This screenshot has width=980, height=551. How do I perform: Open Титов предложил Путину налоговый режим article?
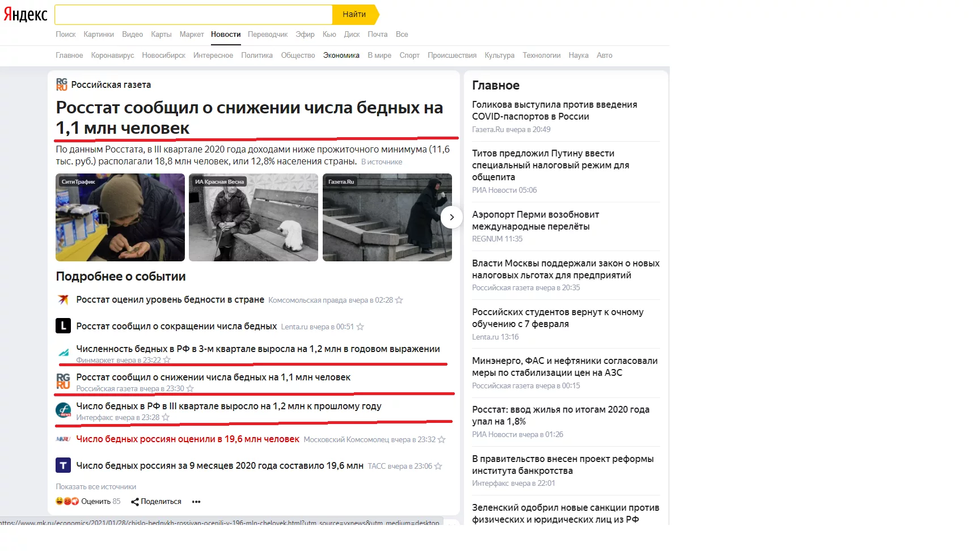[551, 165]
